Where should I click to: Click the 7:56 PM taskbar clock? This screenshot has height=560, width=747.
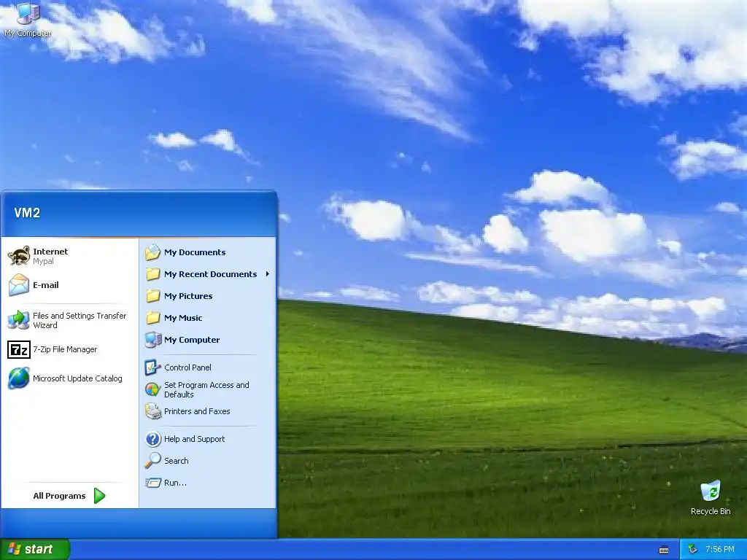pyautogui.click(x=720, y=550)
